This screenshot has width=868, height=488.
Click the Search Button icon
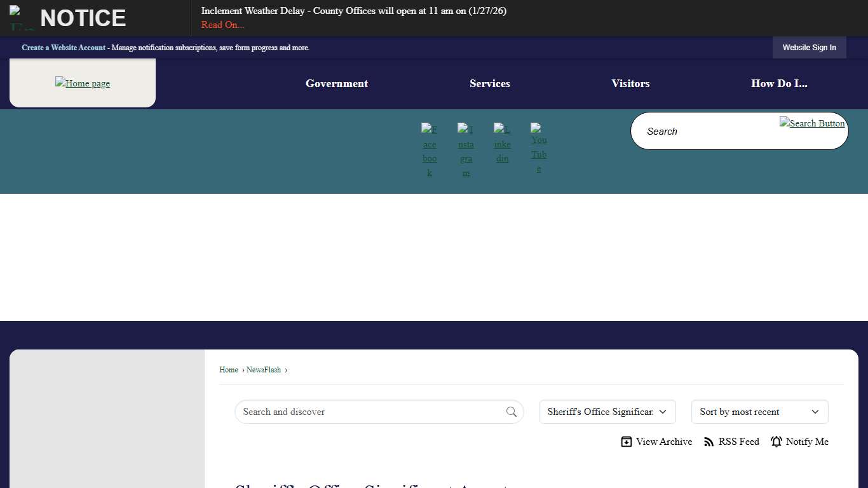[811, 123]
